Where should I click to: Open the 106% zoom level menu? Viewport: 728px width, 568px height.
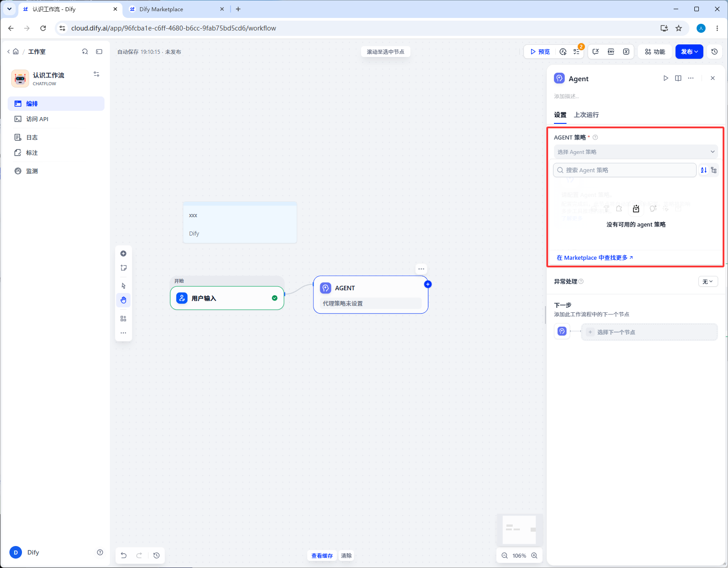(x=519, y=555)
